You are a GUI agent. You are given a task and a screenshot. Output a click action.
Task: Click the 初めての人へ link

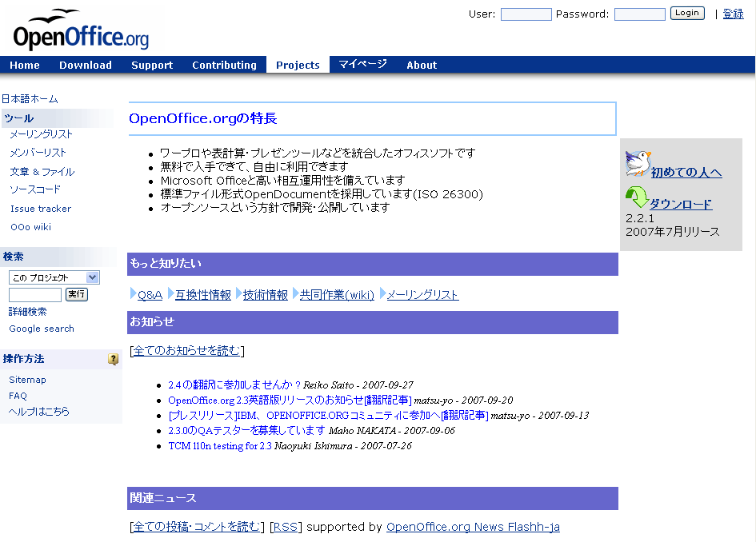(x=686, y=172)
